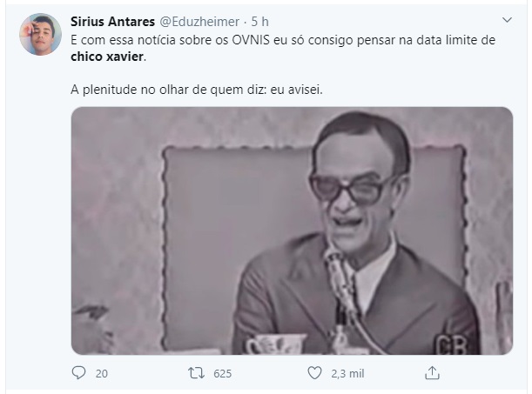
Task: Open Sirius Antares profile avatar
Action: click(40, 34)
